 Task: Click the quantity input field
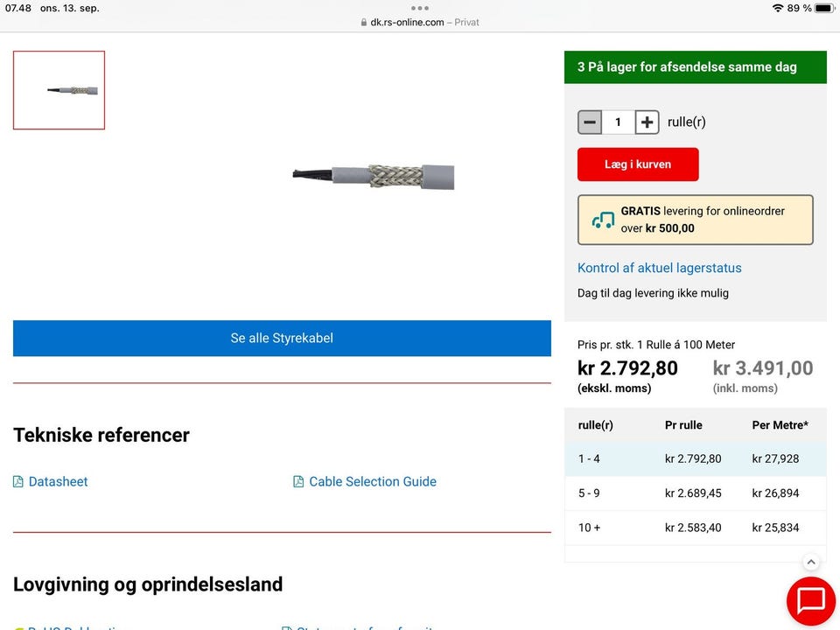(x=618, y=122)
